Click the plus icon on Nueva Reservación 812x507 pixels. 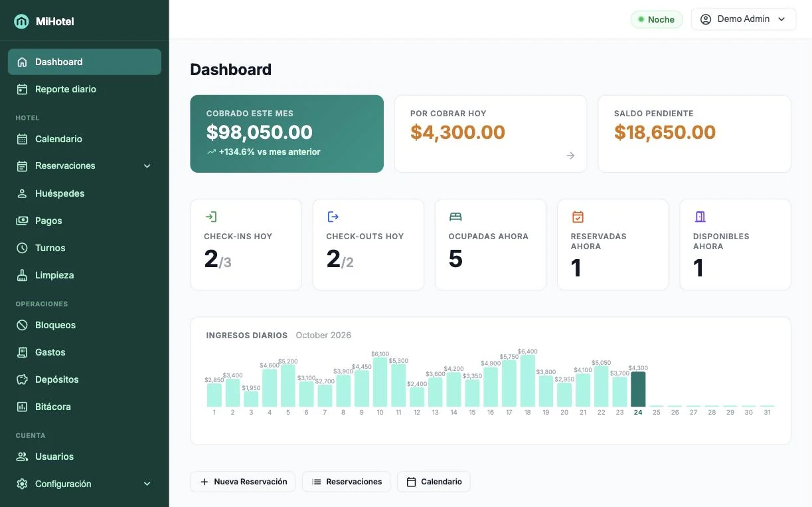coord(204,482)
